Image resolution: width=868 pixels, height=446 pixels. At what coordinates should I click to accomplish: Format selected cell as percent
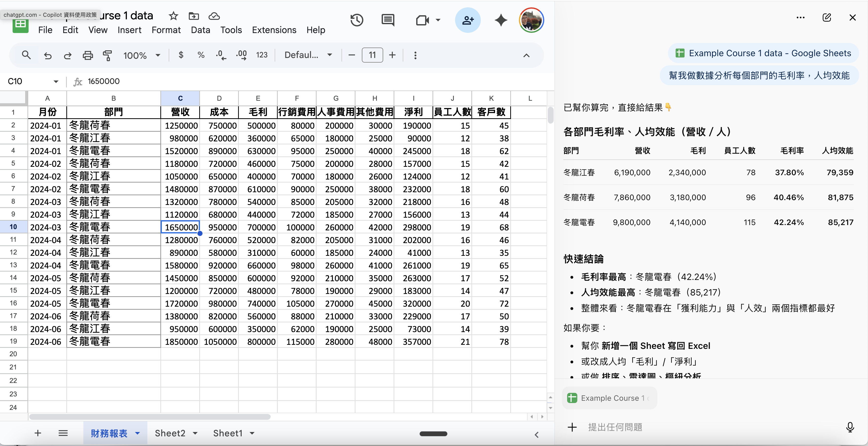(x=201, y=55)
